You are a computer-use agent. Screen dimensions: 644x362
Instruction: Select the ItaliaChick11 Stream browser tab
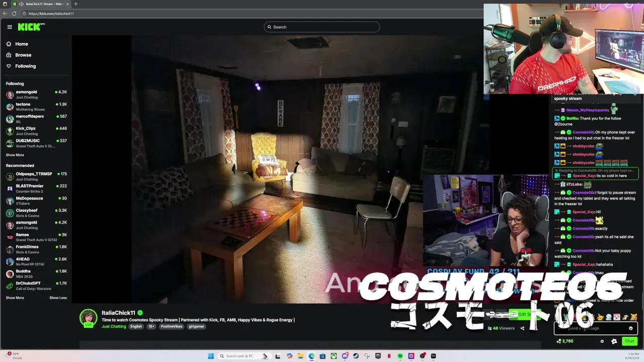tap(40, 4)
